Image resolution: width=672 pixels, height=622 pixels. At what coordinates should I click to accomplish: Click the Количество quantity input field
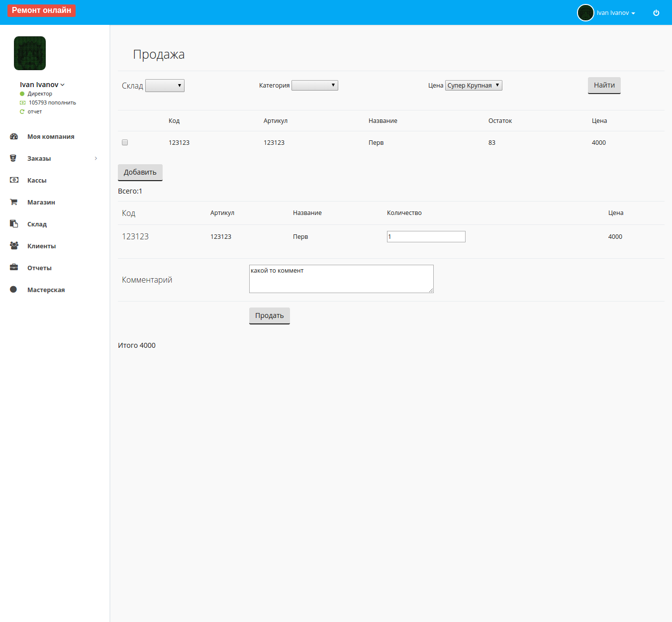click(426, 236)
